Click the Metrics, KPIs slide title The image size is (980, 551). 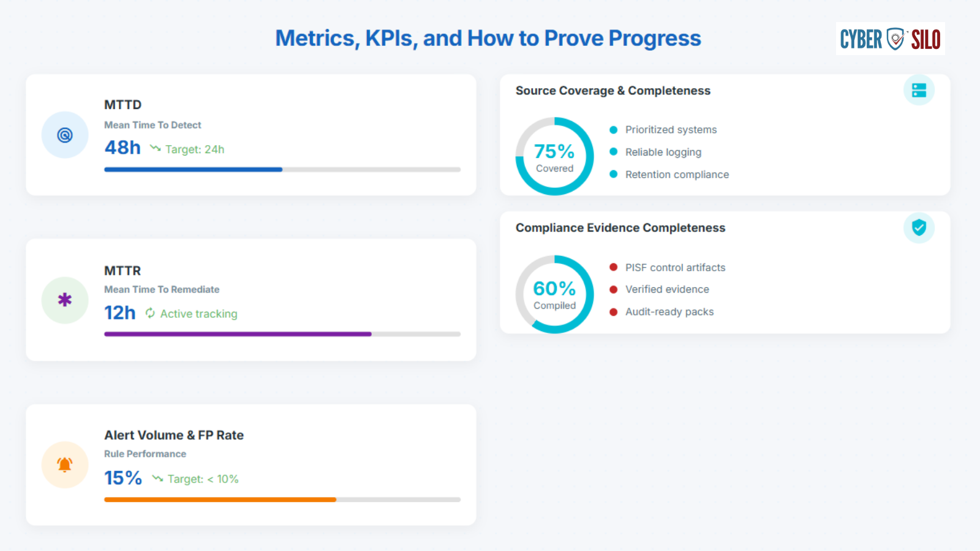tap(488, 39)
